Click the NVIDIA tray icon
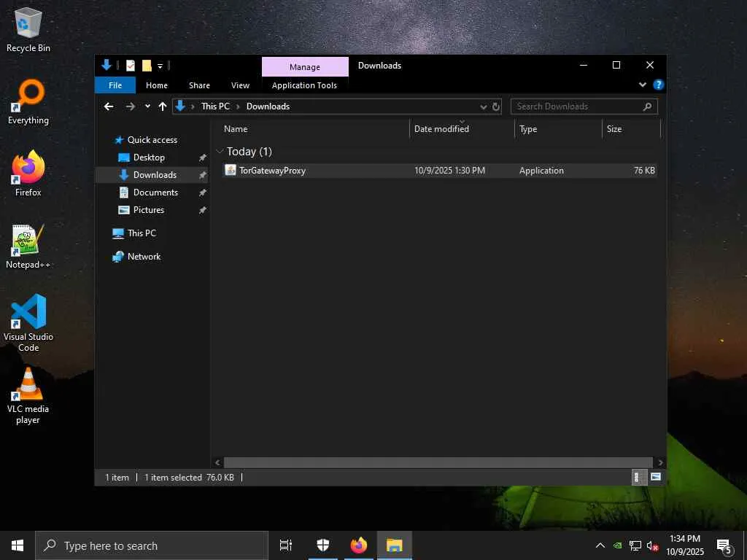 [617, 545]
